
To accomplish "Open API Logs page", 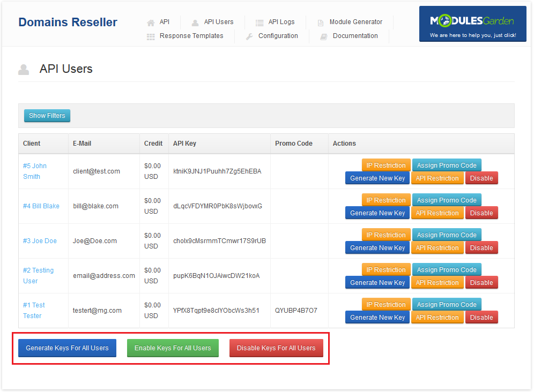I will pyautogui.click(x=281, y=22).
